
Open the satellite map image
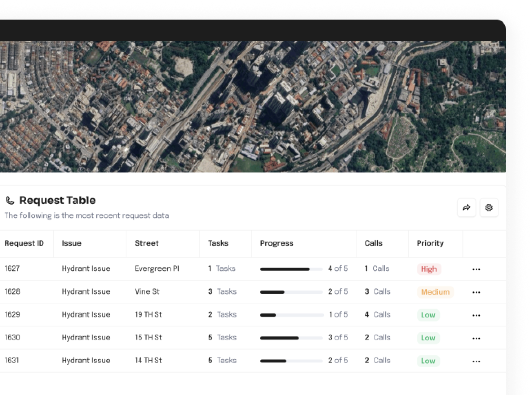coord(253,107)
